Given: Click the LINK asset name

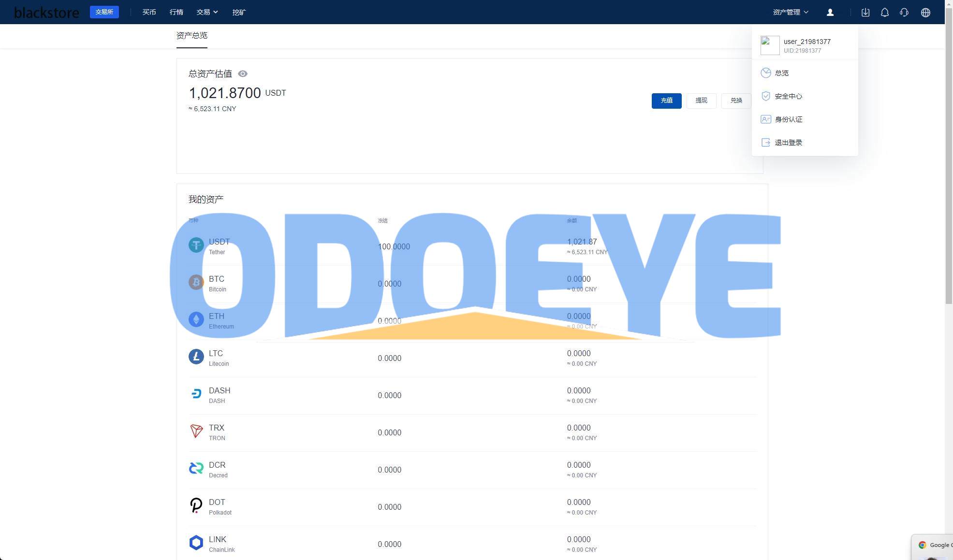Looking at the screenshot, I should click(218, 539).
